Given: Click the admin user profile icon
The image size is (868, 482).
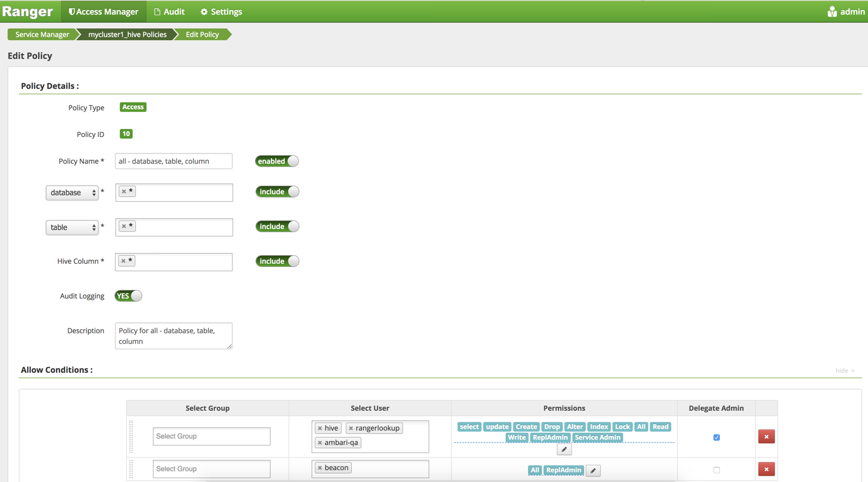Looking at the screenshot, I should [832, 11].
